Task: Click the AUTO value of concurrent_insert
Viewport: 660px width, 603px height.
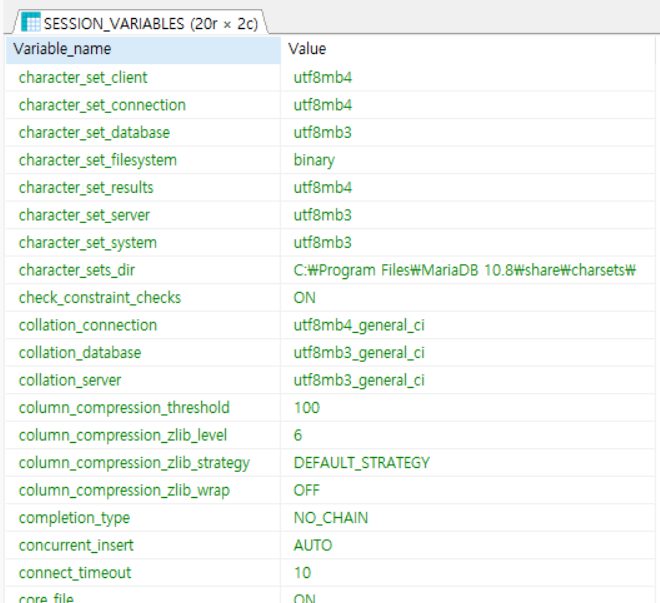Action: [x=468, y=545]
